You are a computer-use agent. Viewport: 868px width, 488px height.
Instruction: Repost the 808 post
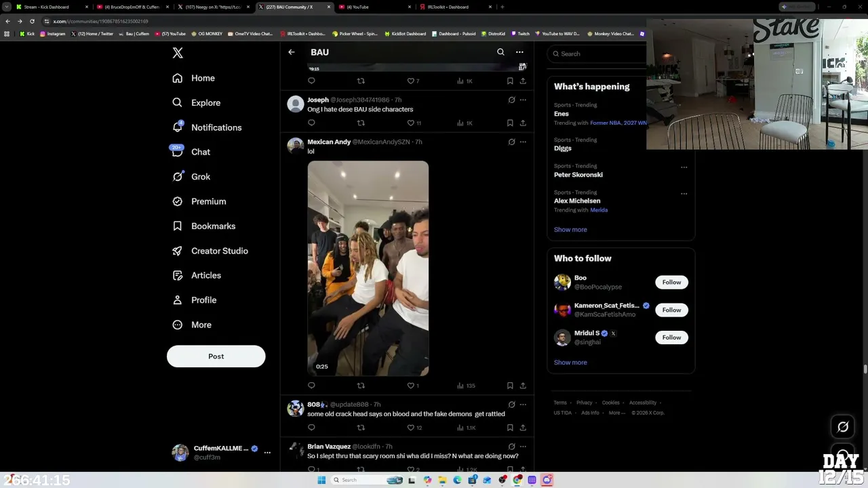click(x=361, y=428)
